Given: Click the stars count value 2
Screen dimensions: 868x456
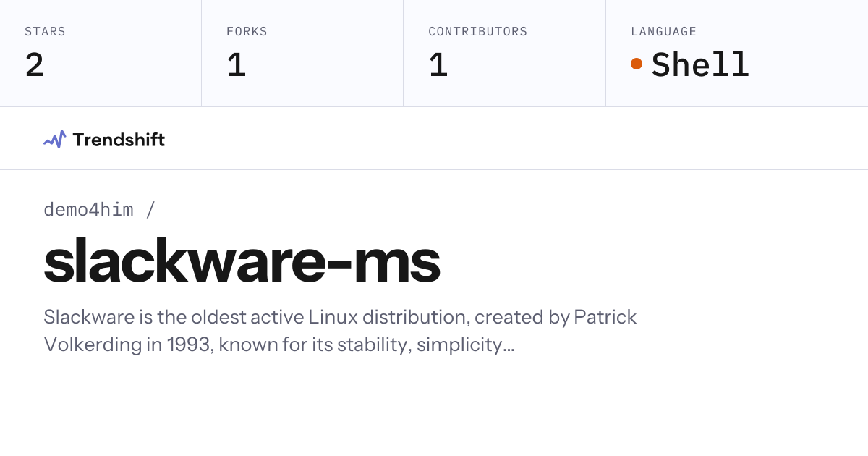Looking at the screenshot, I should click(x=34, y=65).
